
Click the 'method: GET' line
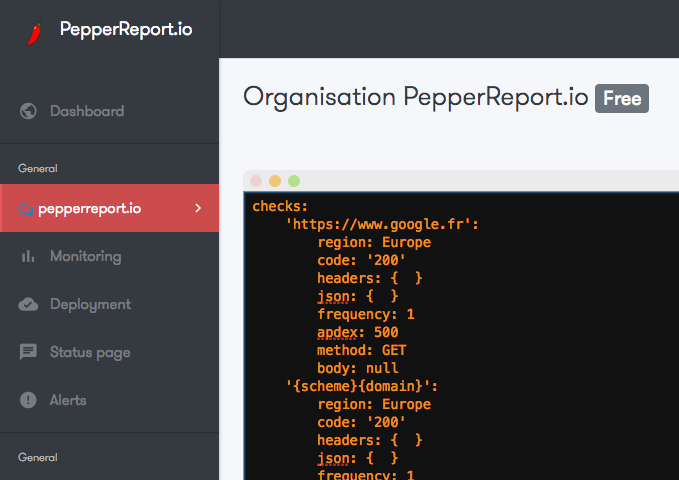(x=362, y=350)
